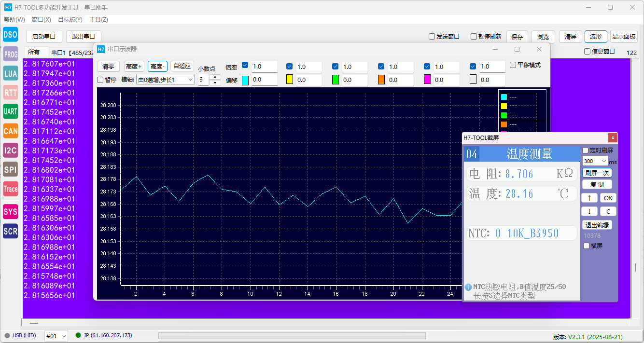Uncheck the yellow channel enable checkbox
644x343 pixels.
click(290, 66)
